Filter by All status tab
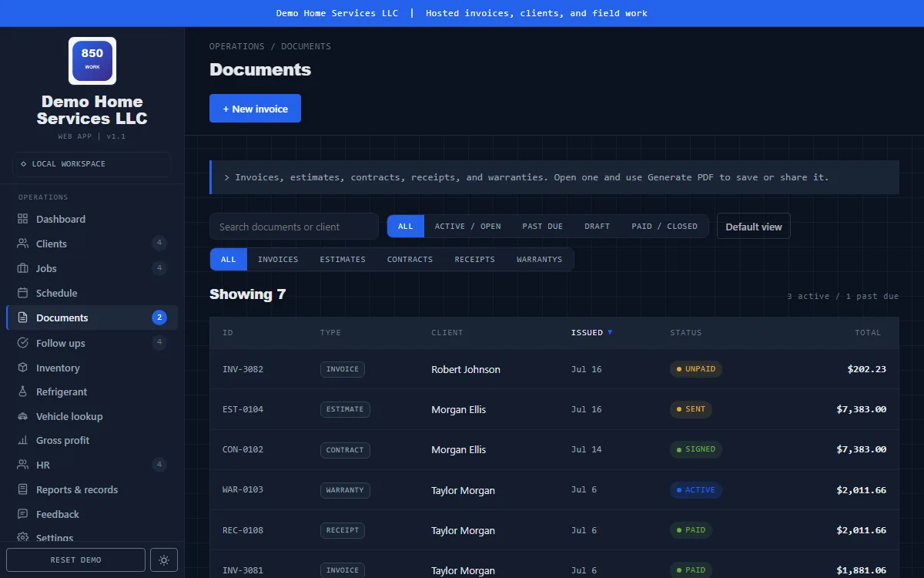The image size is (924, 578). click(x=406, y=226)
